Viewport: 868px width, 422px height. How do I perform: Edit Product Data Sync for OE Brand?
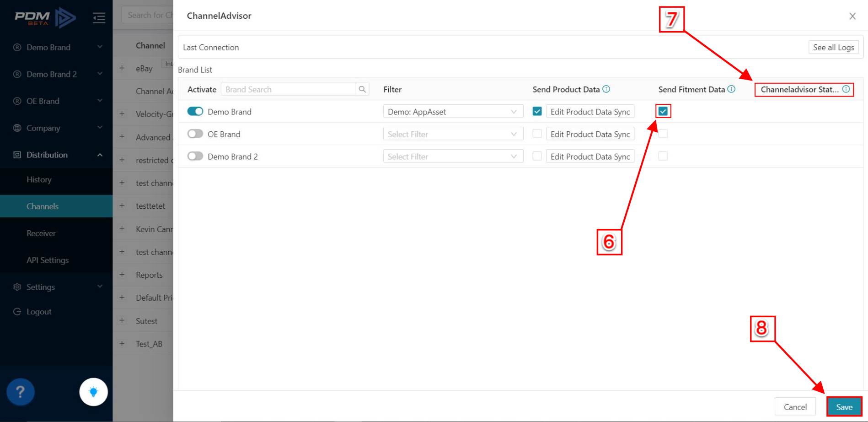tap(590, 134)
